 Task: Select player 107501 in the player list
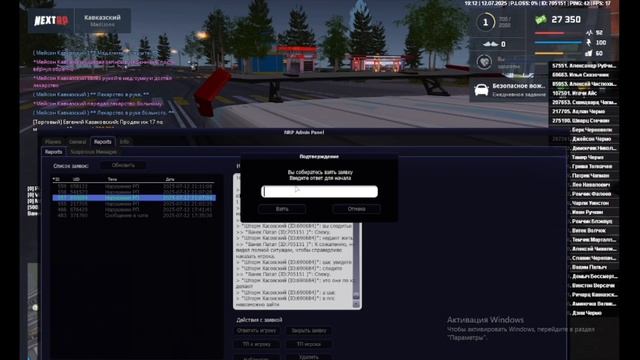click(584, 93)
